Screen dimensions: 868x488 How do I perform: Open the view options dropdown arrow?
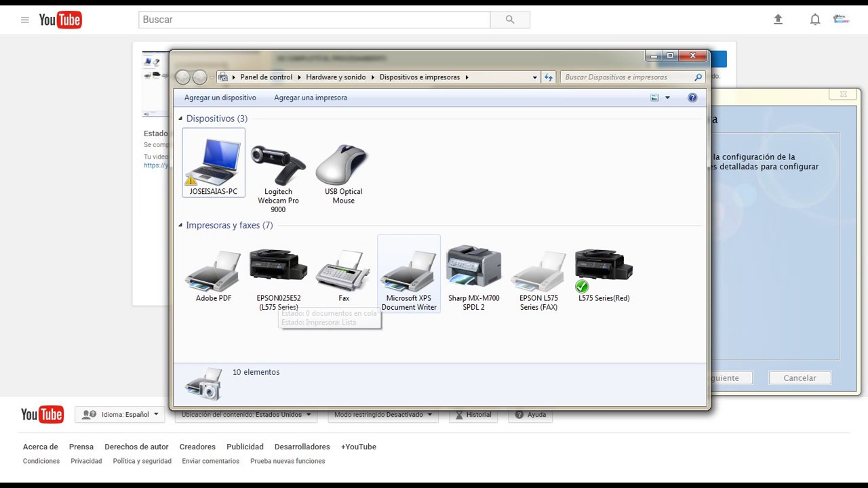[667, 98]
